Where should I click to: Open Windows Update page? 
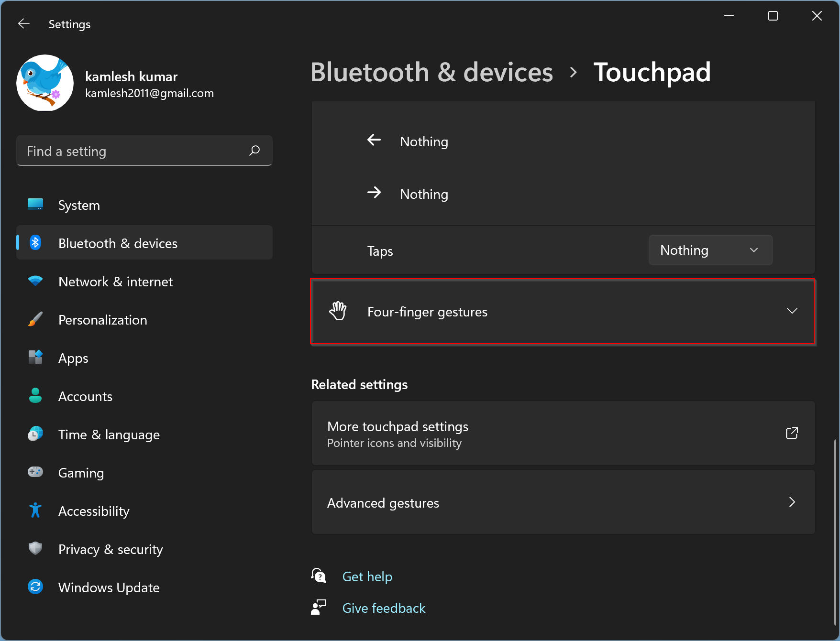pos(144,587)
